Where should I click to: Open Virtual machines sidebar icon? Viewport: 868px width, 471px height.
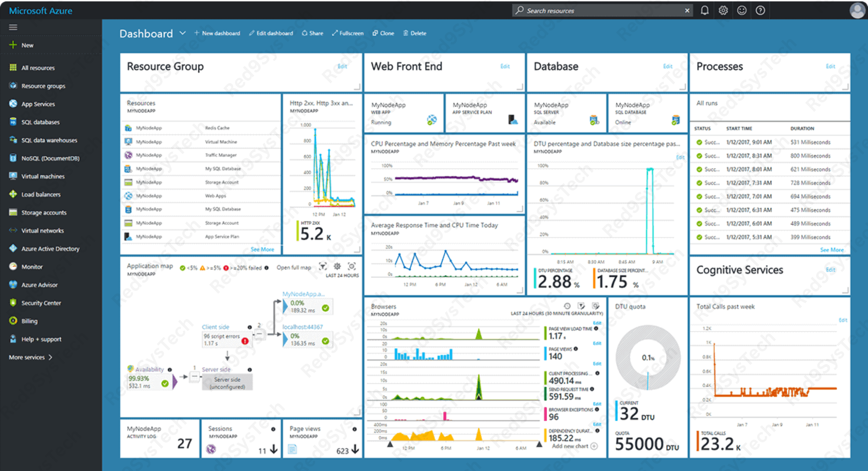point(13,176)
